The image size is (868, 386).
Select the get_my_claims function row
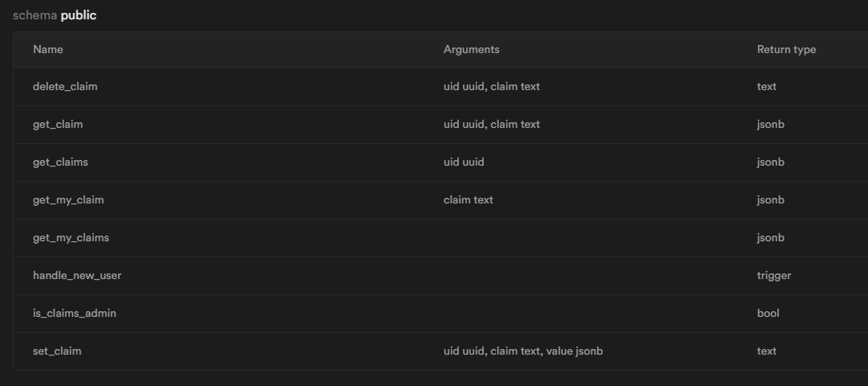71,238
